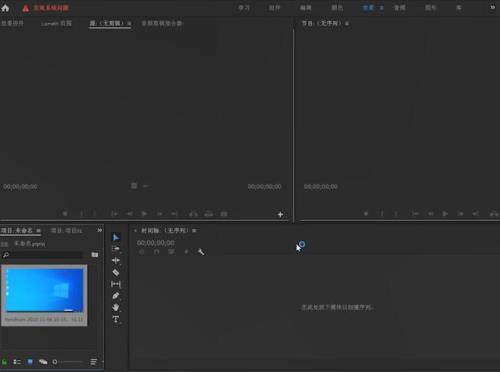
Task: Step forward one frame in program monitor
Action: click(461, 214)
